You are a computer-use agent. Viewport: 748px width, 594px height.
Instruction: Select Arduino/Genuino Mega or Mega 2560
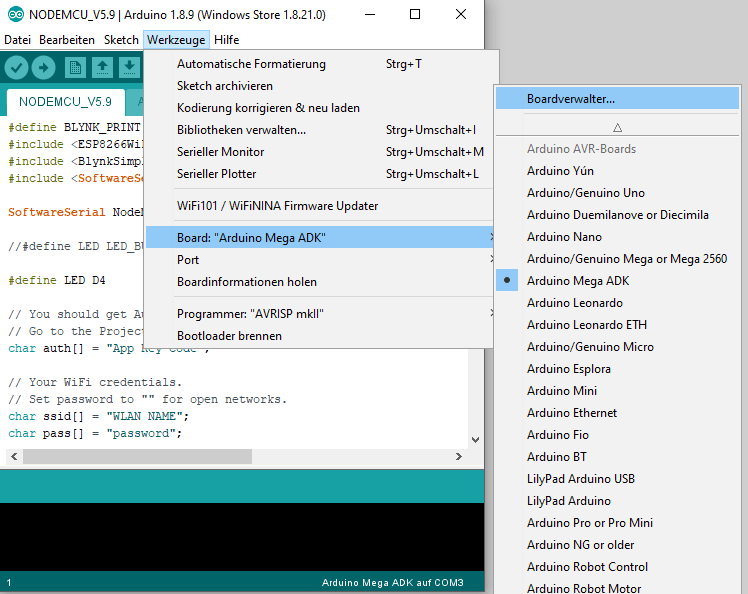pyautogui.click(x=617, y=259)
